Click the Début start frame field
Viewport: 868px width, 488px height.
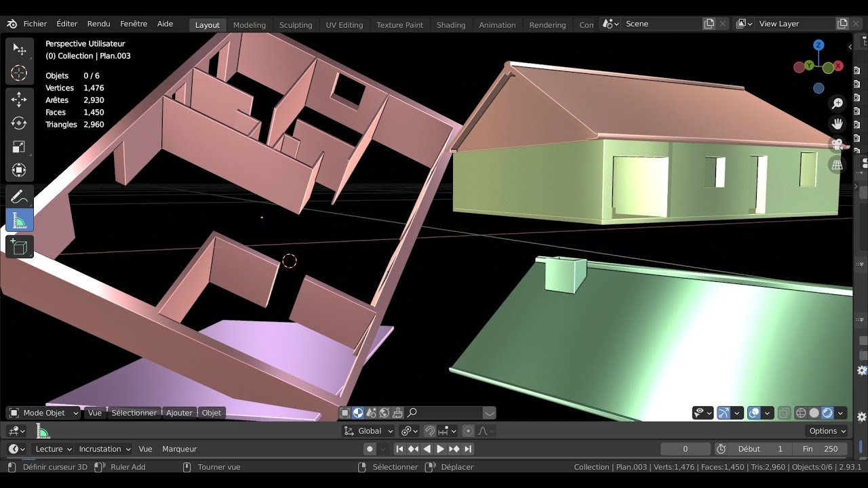[x=760, y=449]
